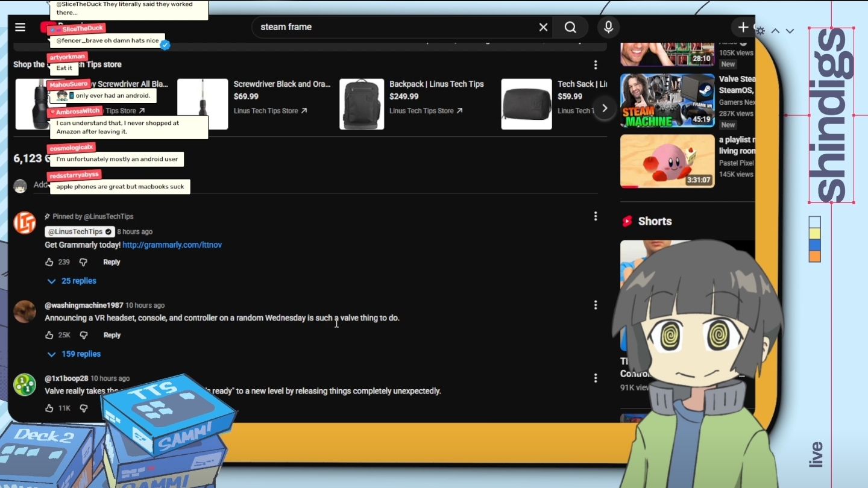Viewport: 868px width, 488px height.
Task: Click the Shorts logo icon
Action: (x=627, y=221)
